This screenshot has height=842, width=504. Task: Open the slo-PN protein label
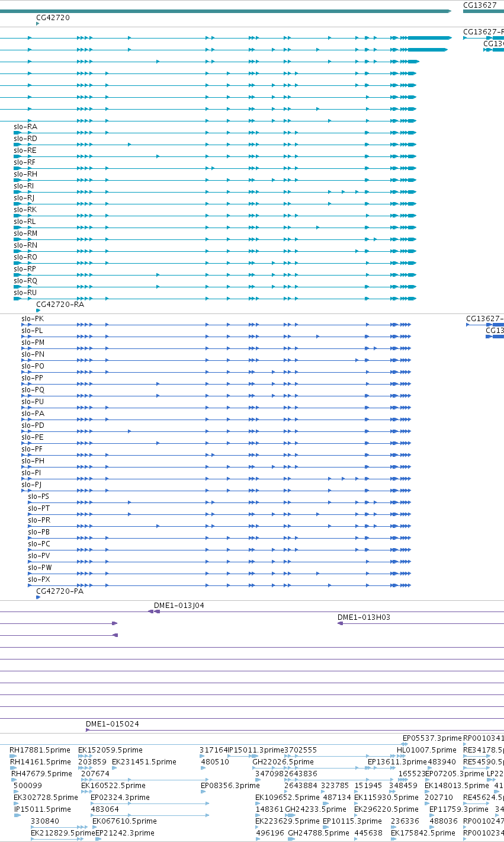(33, 354)
